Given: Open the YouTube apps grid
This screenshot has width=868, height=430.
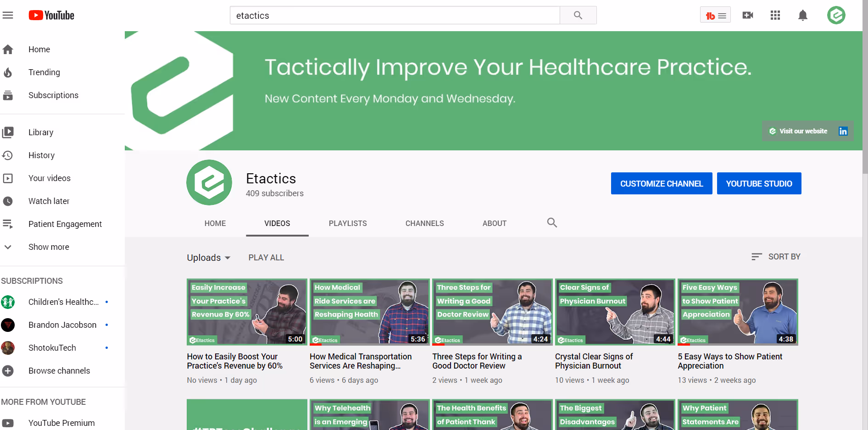Looking at the screenshot, I should click(x=775, y=15).
